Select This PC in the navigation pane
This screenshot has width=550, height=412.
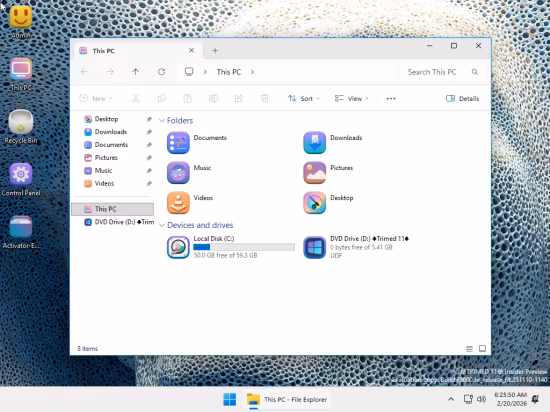pyautogui.click(x=113, y=209)
